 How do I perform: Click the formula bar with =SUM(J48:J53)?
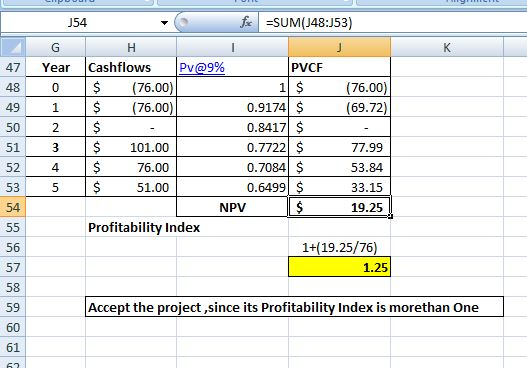[x=393, y=23]
